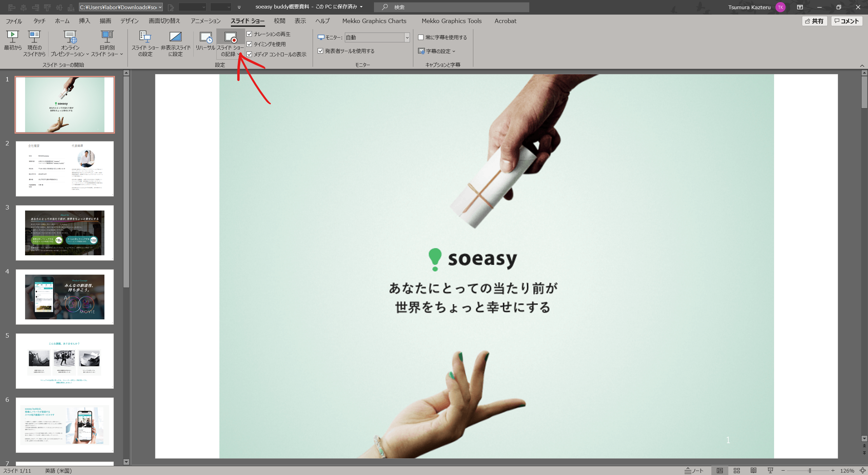The height and width of the screenshot is (475, 868).
Task: Expand Customize Quick Access Toolbar arrow
Action: click(x=239, y=7)
